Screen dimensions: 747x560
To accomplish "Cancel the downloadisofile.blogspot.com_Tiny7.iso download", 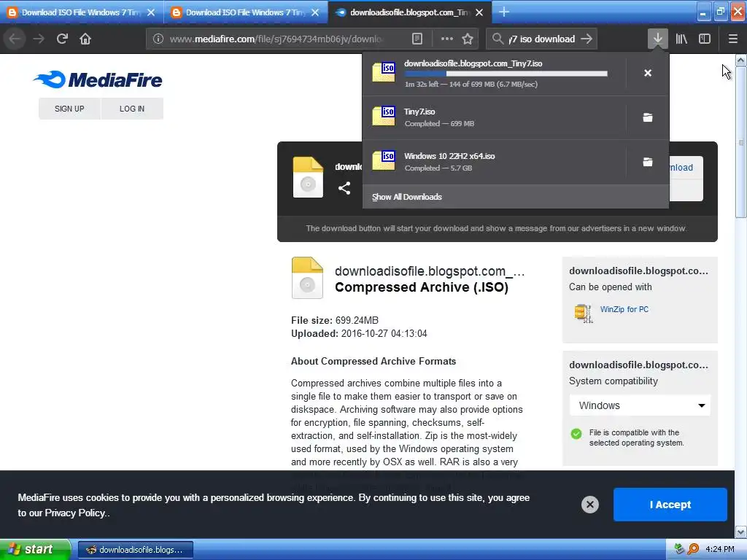I will pos(648,73).
